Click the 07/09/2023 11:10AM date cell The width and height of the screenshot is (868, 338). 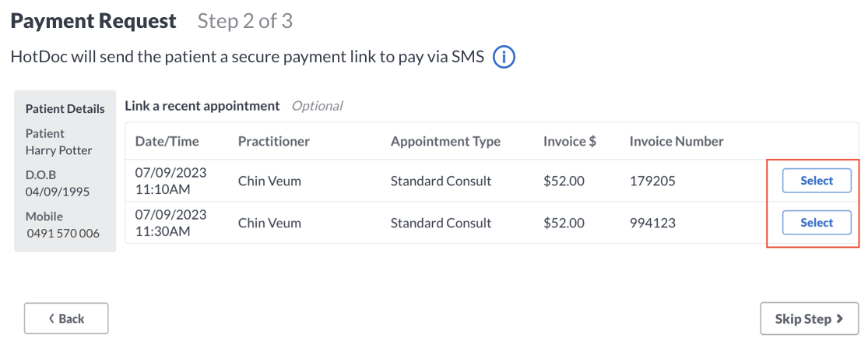point(170,181)
